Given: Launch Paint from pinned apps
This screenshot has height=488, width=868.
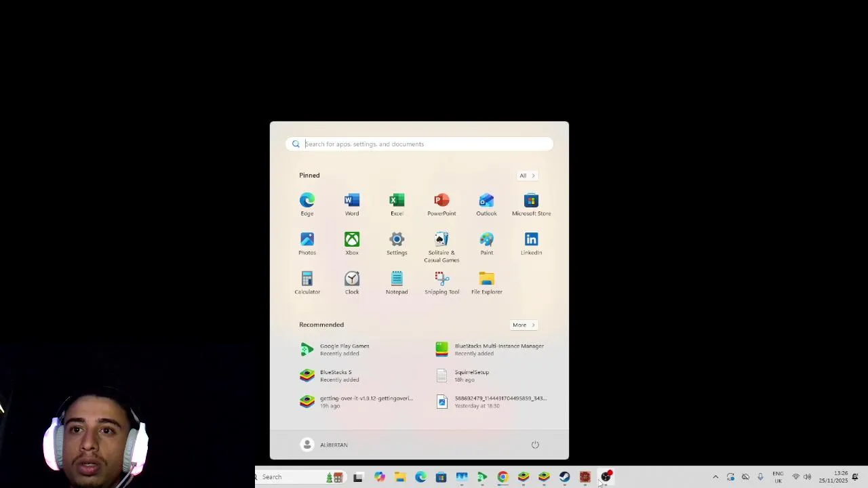Looking at the screenshot, I should (486, 244).
